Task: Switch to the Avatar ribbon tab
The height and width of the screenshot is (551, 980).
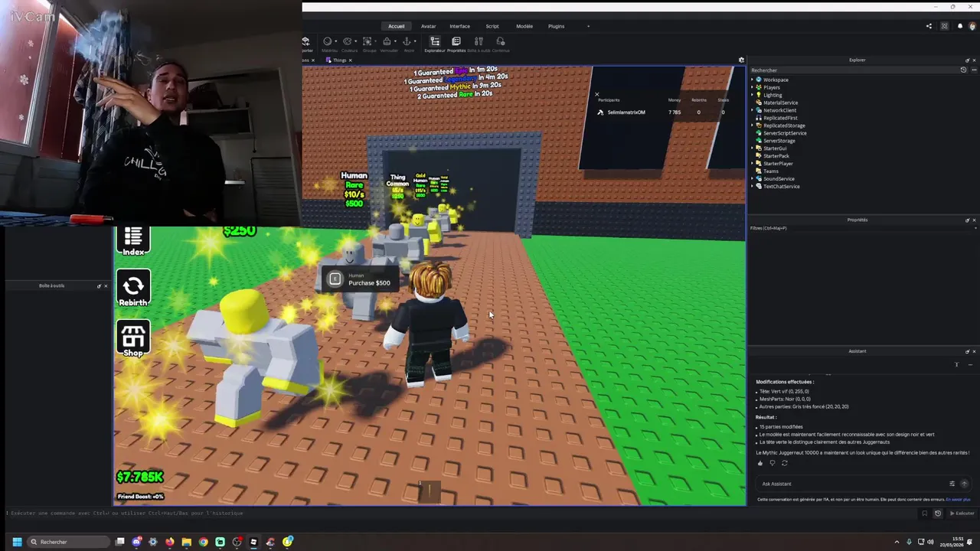Action: pyautogui.click(x=428, y=26)
